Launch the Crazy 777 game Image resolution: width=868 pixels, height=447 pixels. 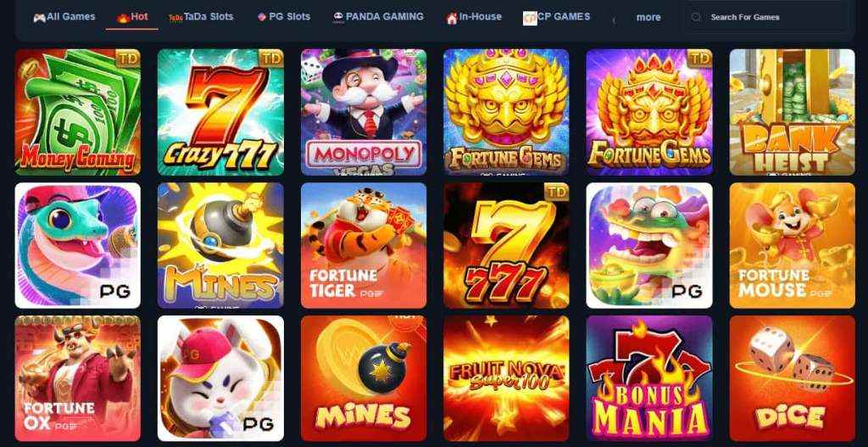point(220,112)
